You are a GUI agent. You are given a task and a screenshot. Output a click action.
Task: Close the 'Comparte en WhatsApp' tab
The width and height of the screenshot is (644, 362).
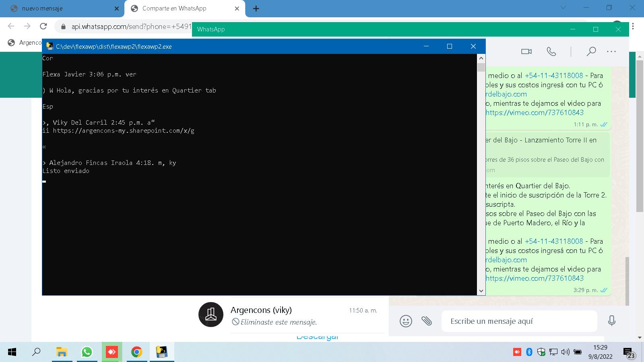tap(237, 8)
